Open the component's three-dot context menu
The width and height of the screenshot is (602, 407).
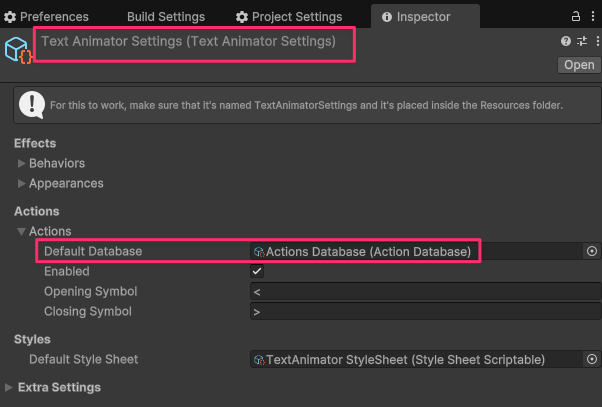(x=595, y=41)
